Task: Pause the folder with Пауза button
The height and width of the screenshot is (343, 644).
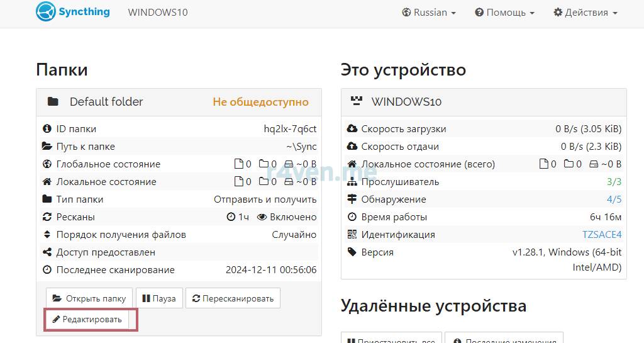Action: point(159,298)
